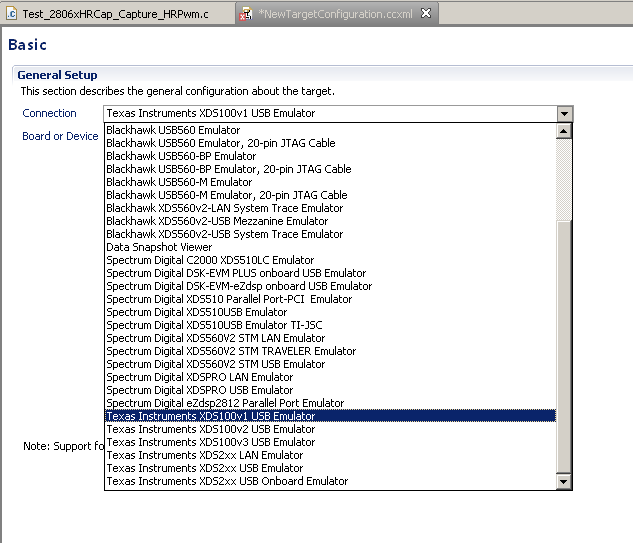Select Blackhawk XDS560v2-USB System Trace Emulator
633x543 pixels.
(330, 234)
